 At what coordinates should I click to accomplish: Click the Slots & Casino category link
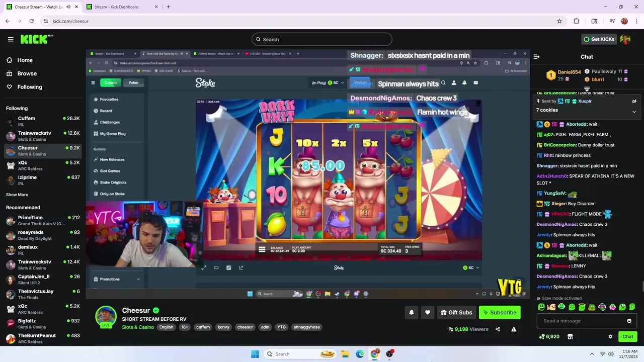click(138, 327)
